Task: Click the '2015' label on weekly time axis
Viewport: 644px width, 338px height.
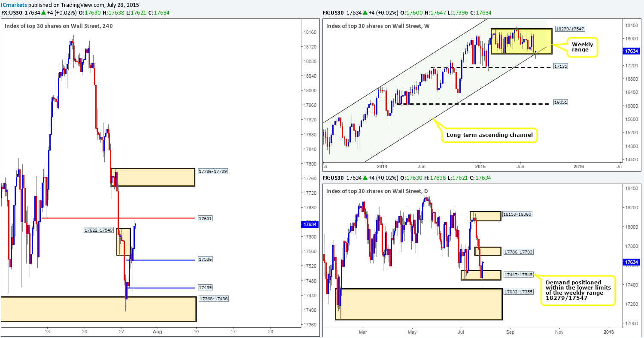Action: click(x=480, y=166)
